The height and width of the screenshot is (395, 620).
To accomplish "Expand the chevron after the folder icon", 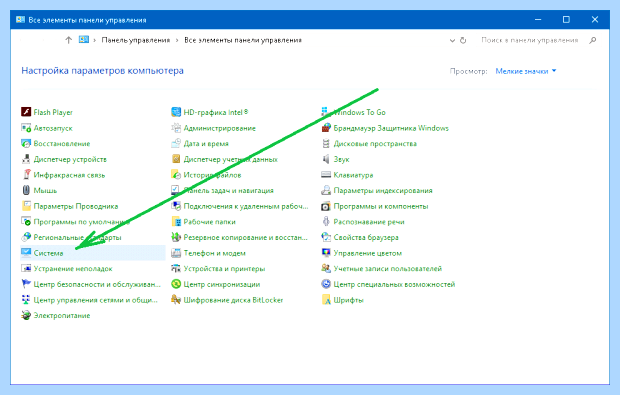I will [95, 40].
